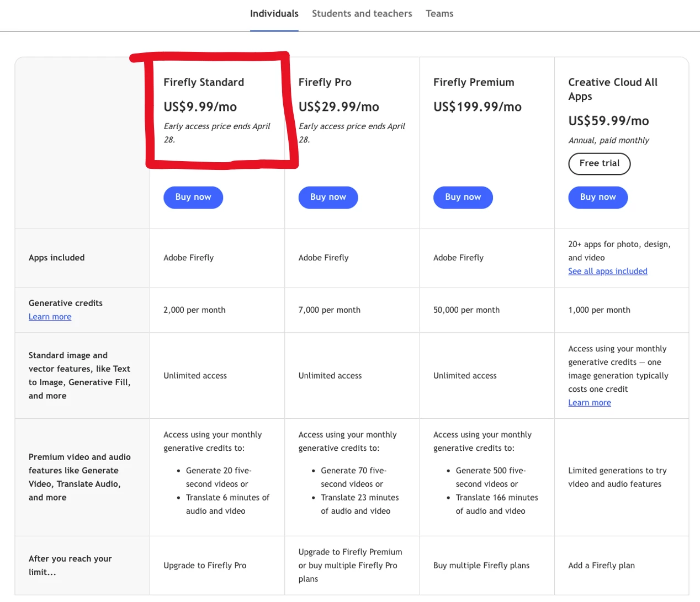
Task: Open the See all apps included link
Action: 608,271
